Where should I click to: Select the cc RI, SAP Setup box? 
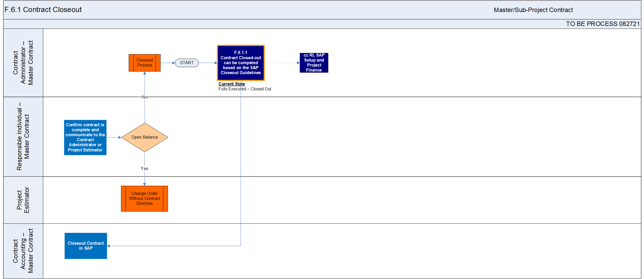point(314,63)
